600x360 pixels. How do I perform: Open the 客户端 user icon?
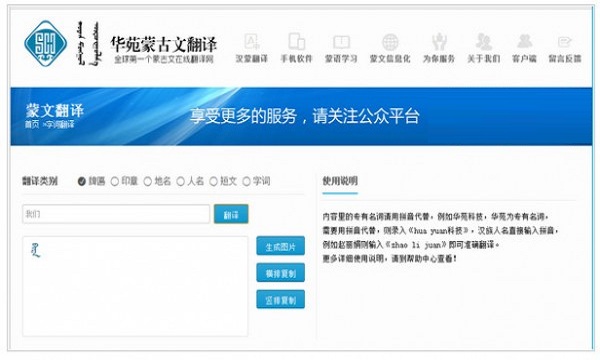524,41
